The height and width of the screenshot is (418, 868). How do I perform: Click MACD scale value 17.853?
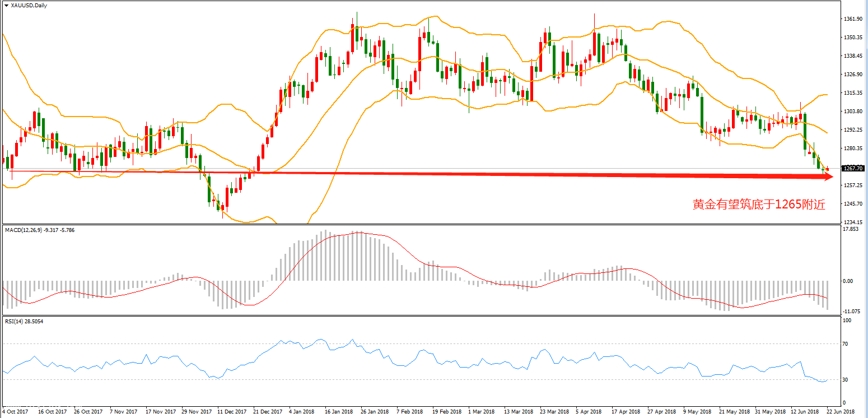[851, 229]
